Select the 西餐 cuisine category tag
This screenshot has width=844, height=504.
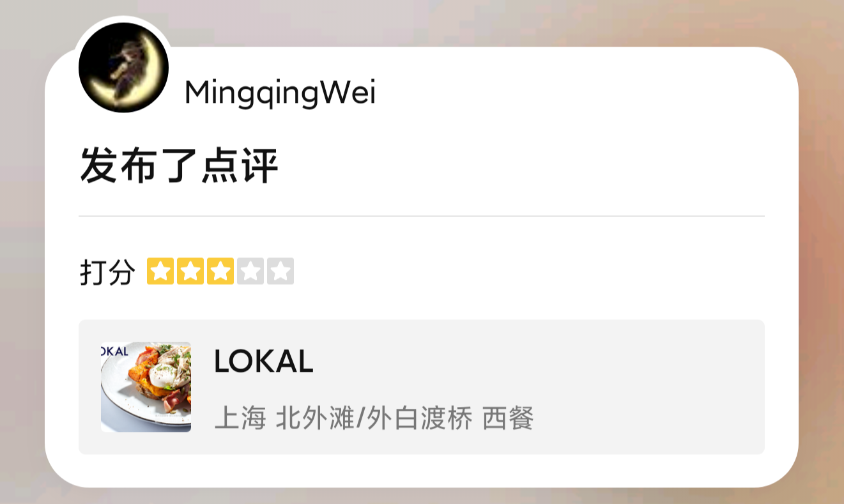pos(508,419)
